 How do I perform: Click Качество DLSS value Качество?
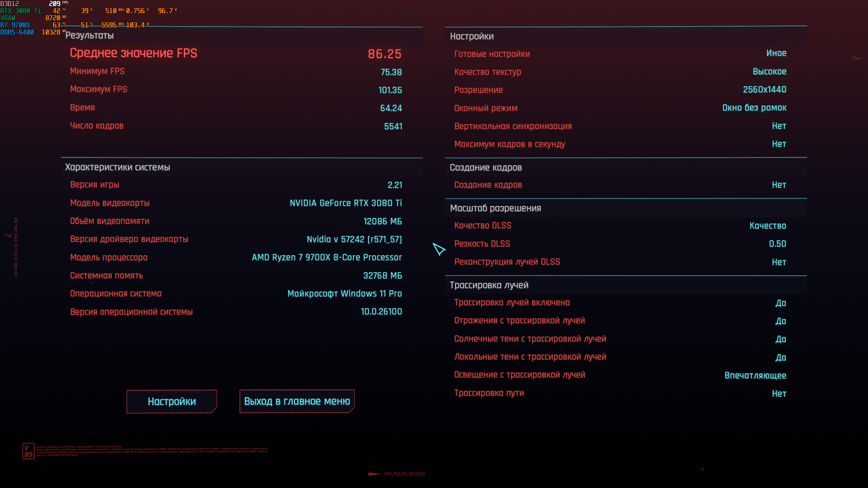click(768, 226)
